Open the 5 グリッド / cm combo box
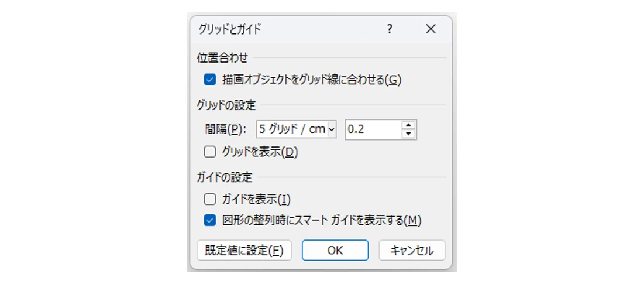The height and width of the screenshot is (284, 644). point(296,129)
